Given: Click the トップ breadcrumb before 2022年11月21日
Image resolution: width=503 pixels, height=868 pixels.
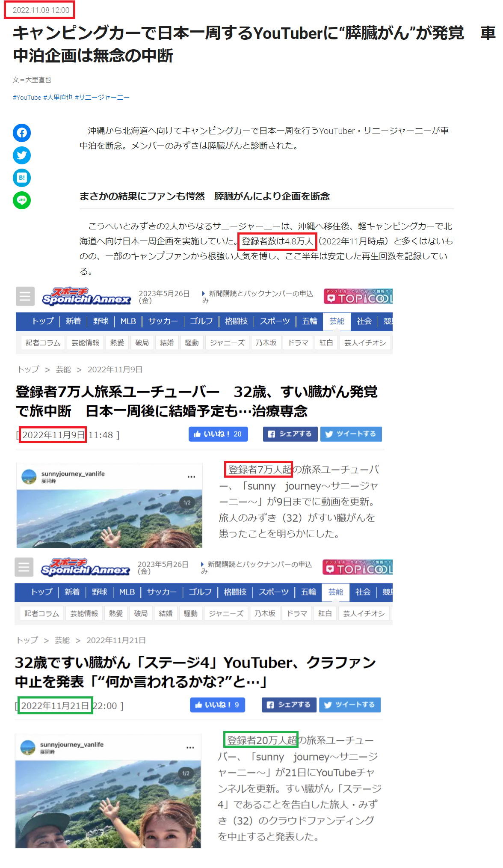Looking at the screenshot, I should 27,640.
